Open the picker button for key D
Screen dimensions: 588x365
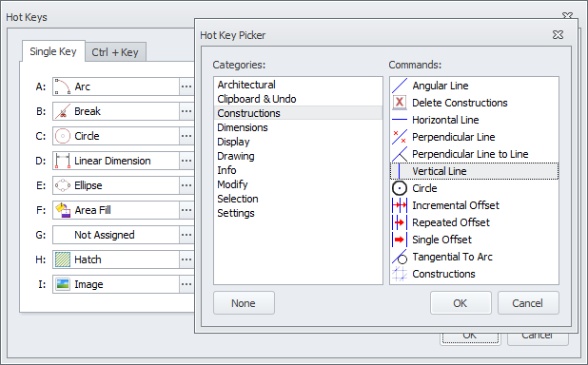(x=186, y=161)
